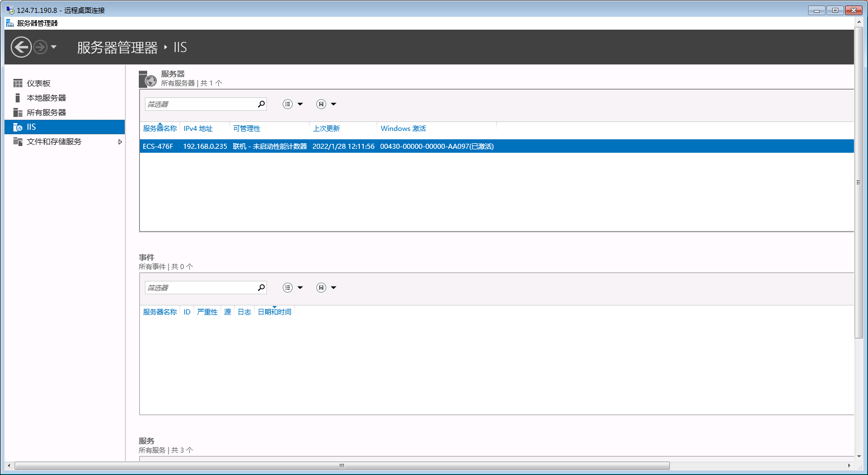Open the navigation history dropdown arrow
Image resolution: width=868 pixels, height=475 pixels.
[54, 47]
